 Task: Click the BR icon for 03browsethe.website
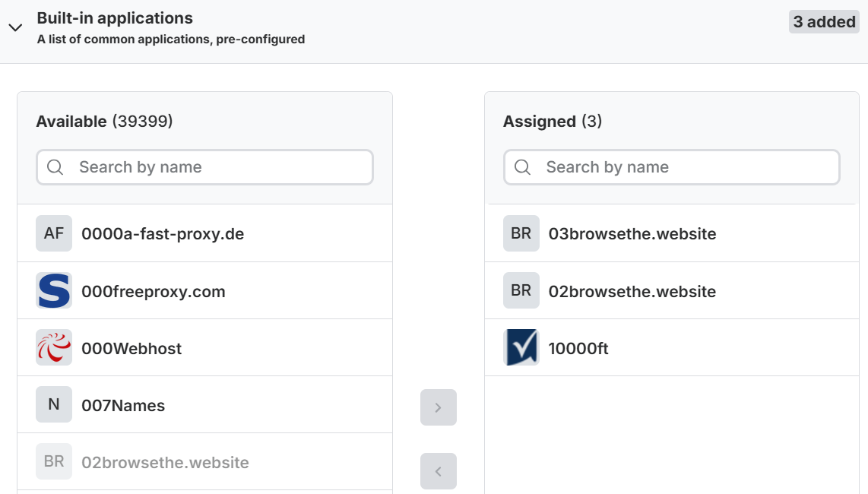point(521,233)
